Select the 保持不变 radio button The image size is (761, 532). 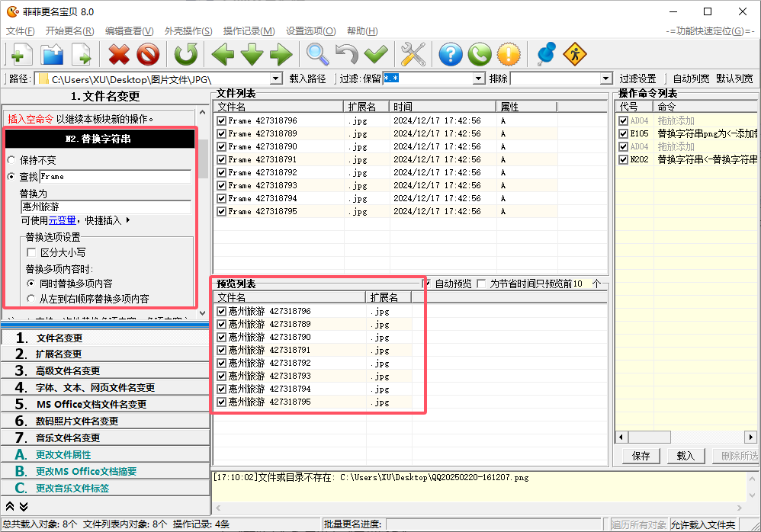[11, 161]
